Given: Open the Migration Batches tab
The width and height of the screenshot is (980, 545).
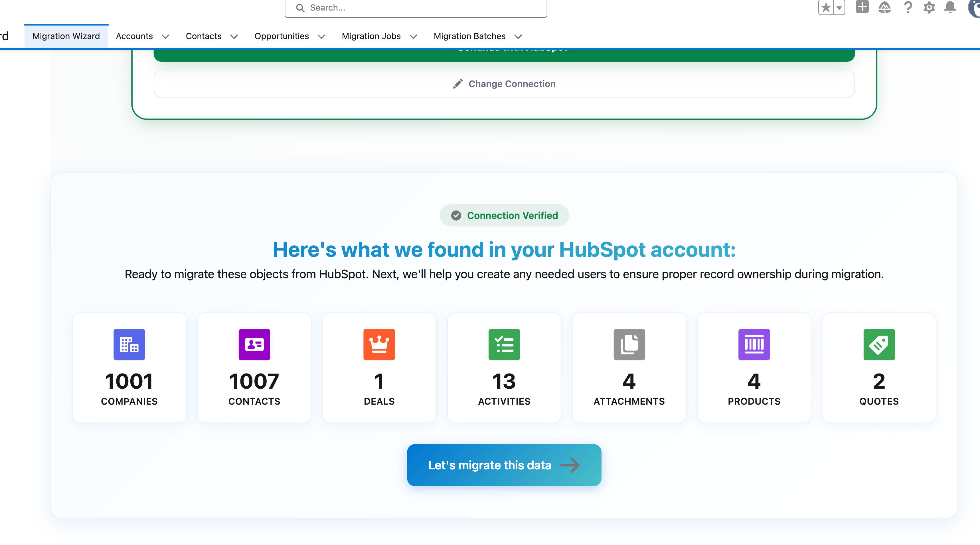Looking at the screenshot, I should click(x=469, y=36).
